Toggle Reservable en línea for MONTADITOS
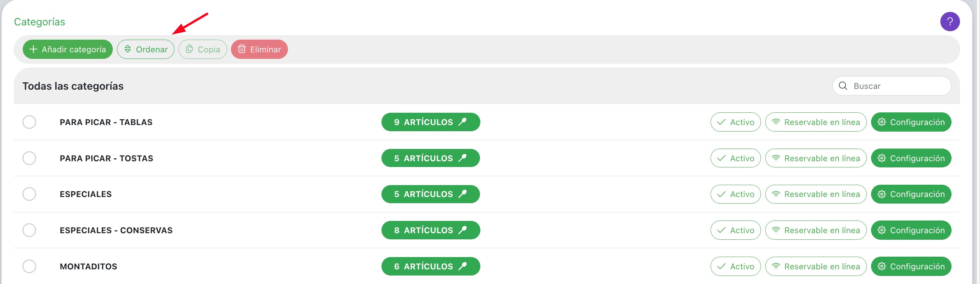 [x=815, y=266]
